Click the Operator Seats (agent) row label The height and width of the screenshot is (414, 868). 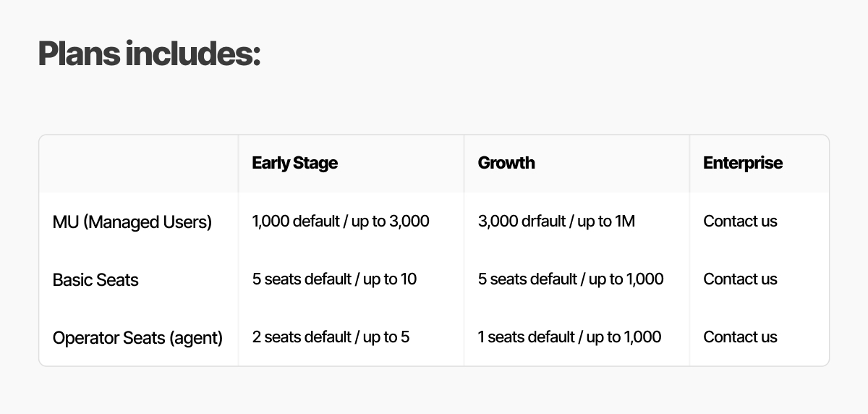click(137, 337)
